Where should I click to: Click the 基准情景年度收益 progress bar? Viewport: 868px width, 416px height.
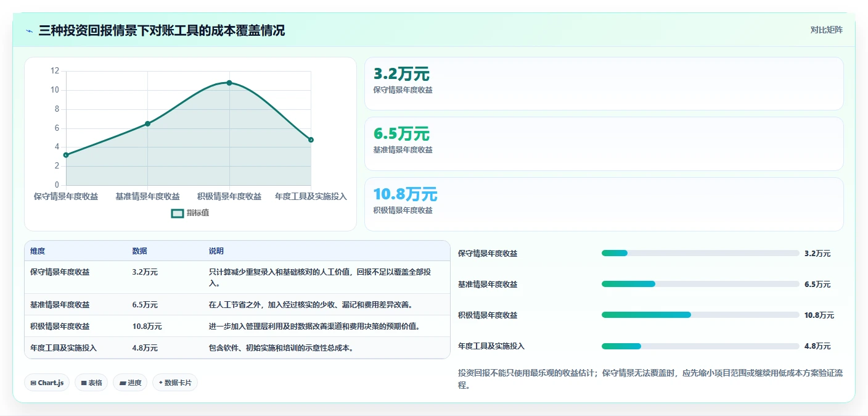pyautogui.click(x=700, y=284)
